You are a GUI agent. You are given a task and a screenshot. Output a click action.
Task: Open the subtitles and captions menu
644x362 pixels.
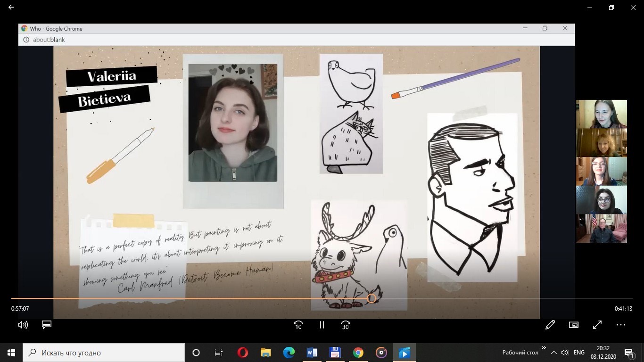46,325
